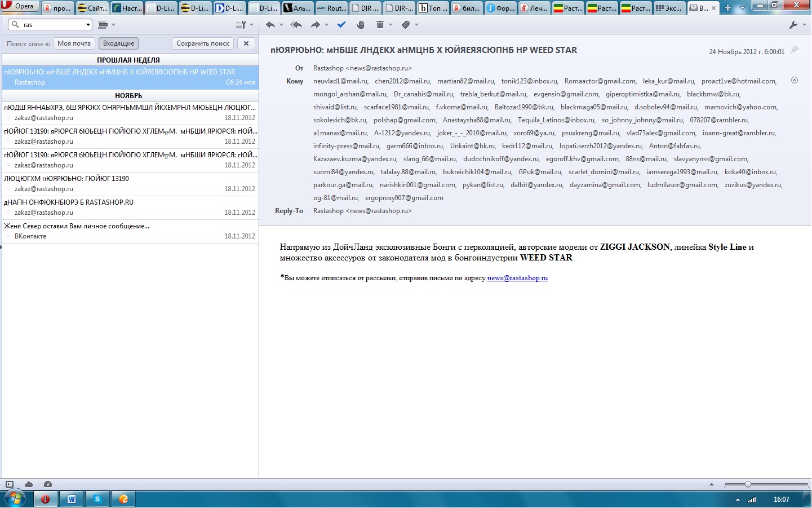Switch to the 'Фор...' tab
This screenshot has height=508, width=812.
[x=500, y=8]
